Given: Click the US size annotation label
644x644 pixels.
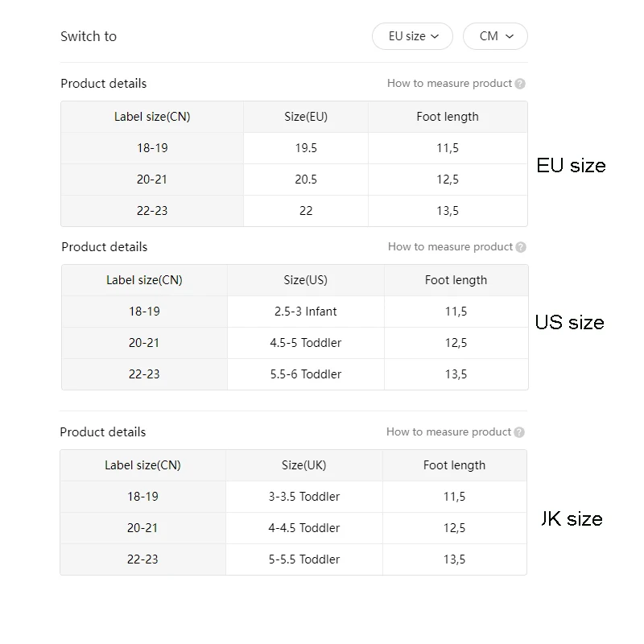Looking at the screenshot, I should click(570, 323).
